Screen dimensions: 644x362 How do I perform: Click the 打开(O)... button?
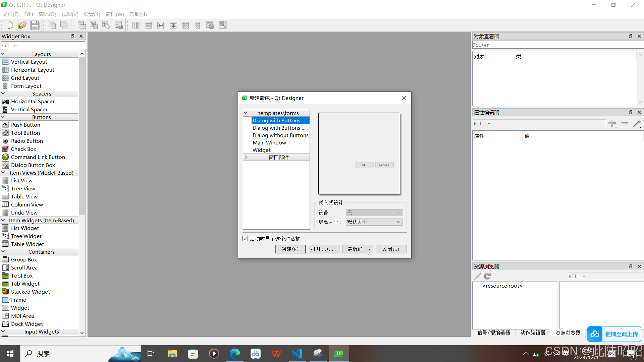click(x=324, y=249)
